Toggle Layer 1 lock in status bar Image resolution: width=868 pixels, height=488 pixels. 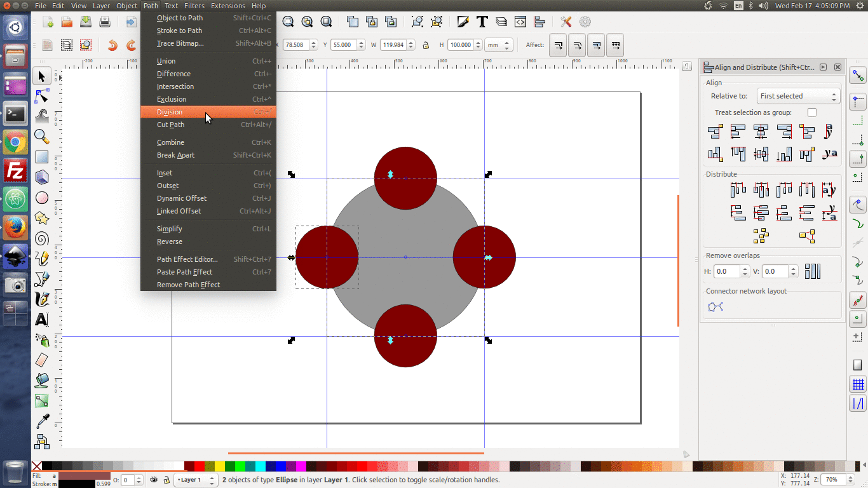(x=166, y=480)
